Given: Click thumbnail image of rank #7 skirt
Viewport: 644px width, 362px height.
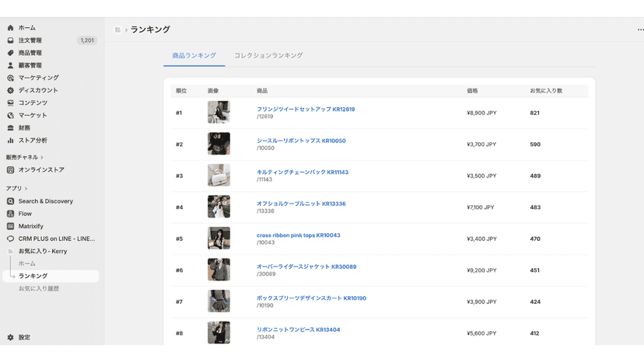Looking at the screenshot, I should pyautogui.click(x=219, y=301).
